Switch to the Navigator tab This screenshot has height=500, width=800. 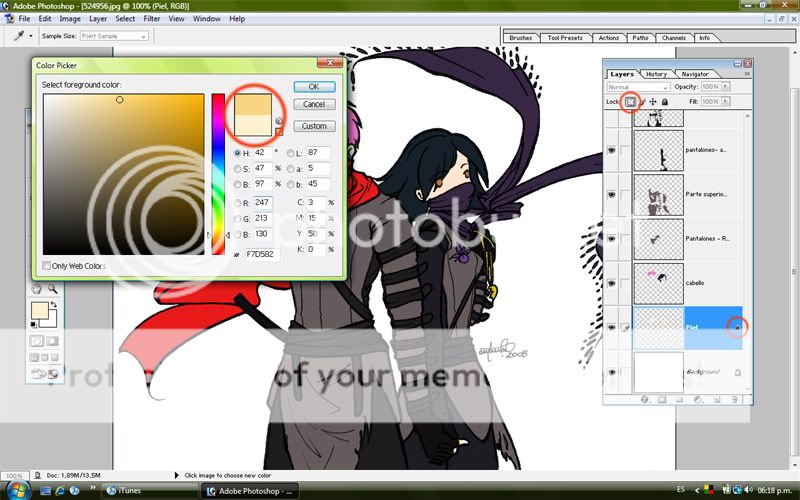(x=695, y=74)
